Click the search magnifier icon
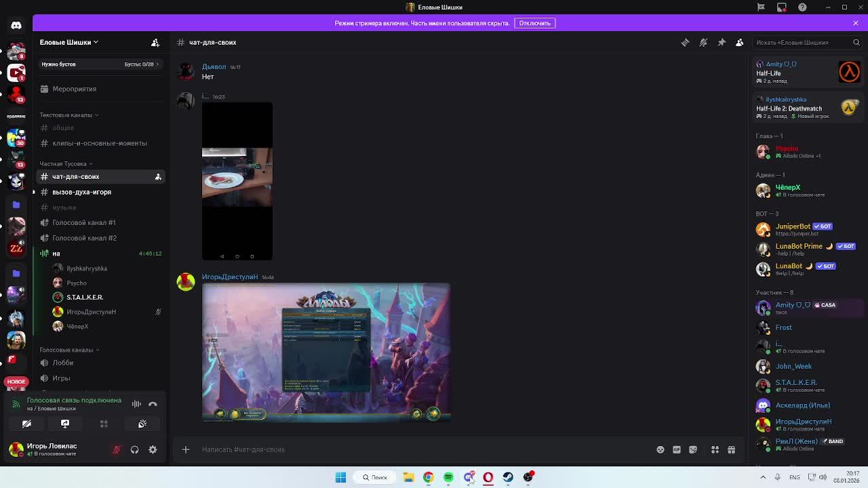 856,42
